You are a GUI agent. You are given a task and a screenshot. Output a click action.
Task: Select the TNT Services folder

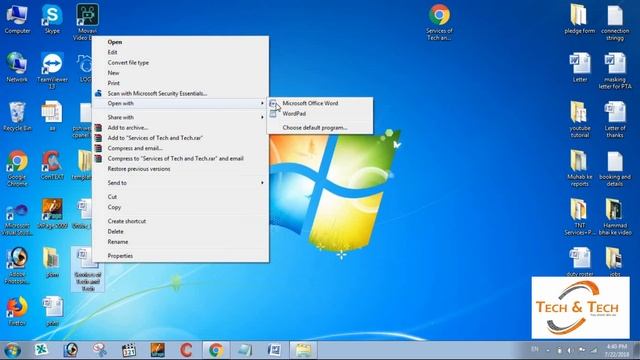click(x=580, y=217)
